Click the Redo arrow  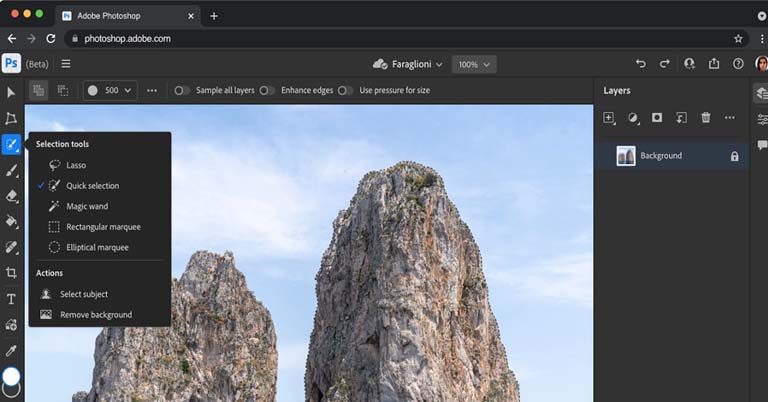point(664,64)
